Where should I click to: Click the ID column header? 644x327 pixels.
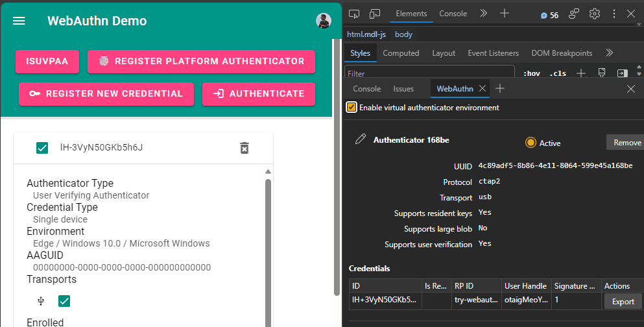tap(385, 286)
